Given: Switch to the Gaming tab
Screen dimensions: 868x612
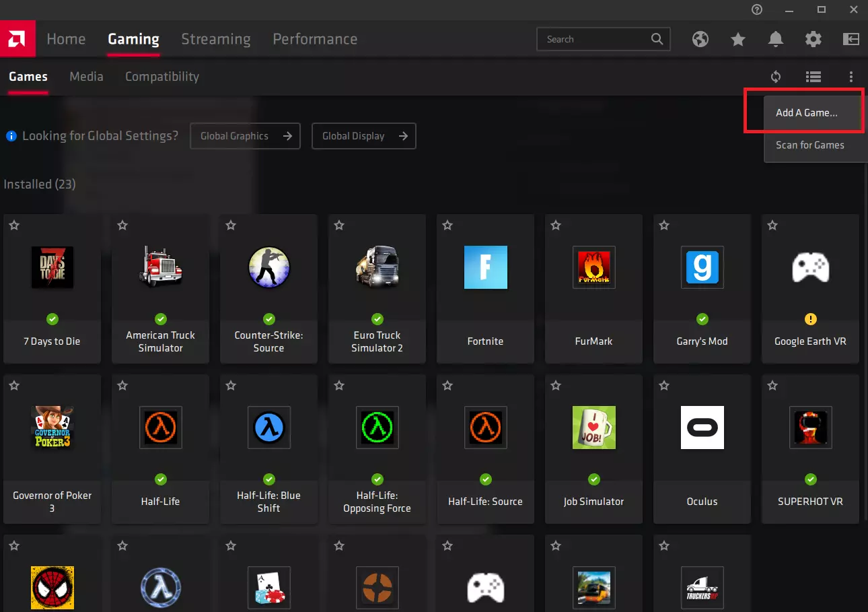Looking at the screenshot, I should (x=133, y=39).
